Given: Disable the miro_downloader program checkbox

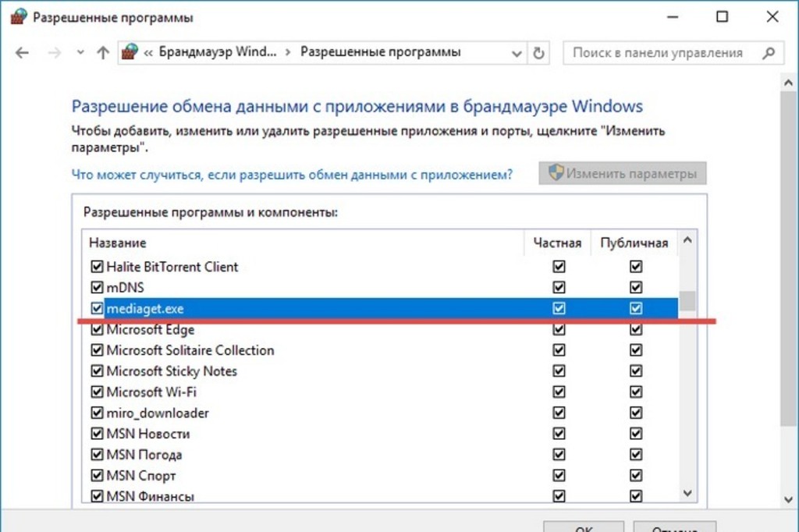Looking at the screenshot, I should pyautogui.click(x=98, y=413).
